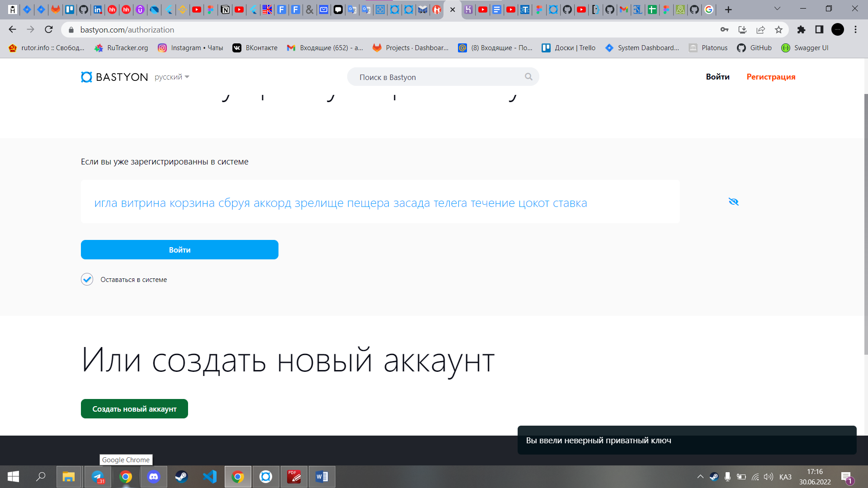This screenshot has height=488, width=868.
Task: Open the PDF reader from the taskbar
Action: click(x=294, y=477)
